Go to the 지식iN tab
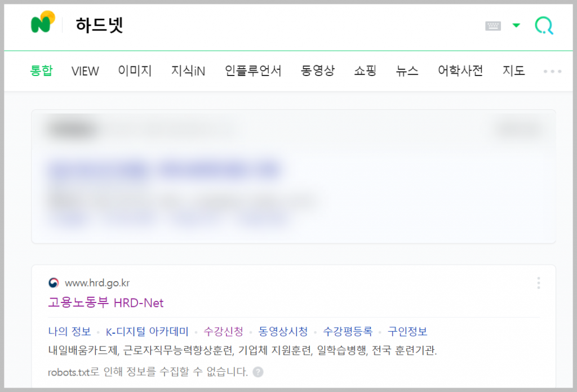 point(188,70)
